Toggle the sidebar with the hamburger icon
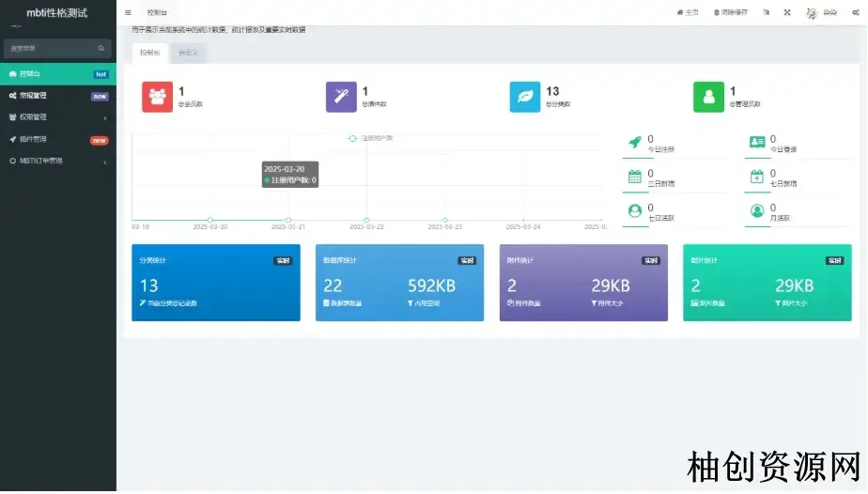868x494 pixels. [128, 12]
